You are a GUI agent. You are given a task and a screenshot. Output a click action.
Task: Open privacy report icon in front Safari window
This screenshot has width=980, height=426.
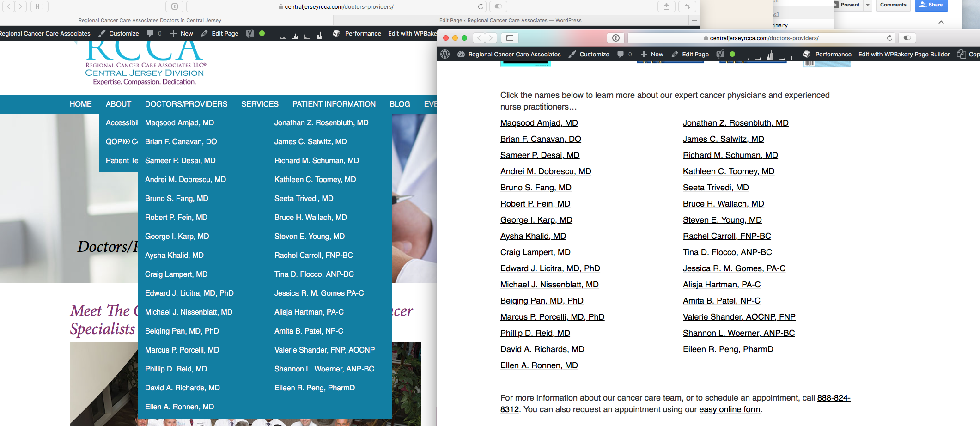pyautogui.click(x=616, y=38)
